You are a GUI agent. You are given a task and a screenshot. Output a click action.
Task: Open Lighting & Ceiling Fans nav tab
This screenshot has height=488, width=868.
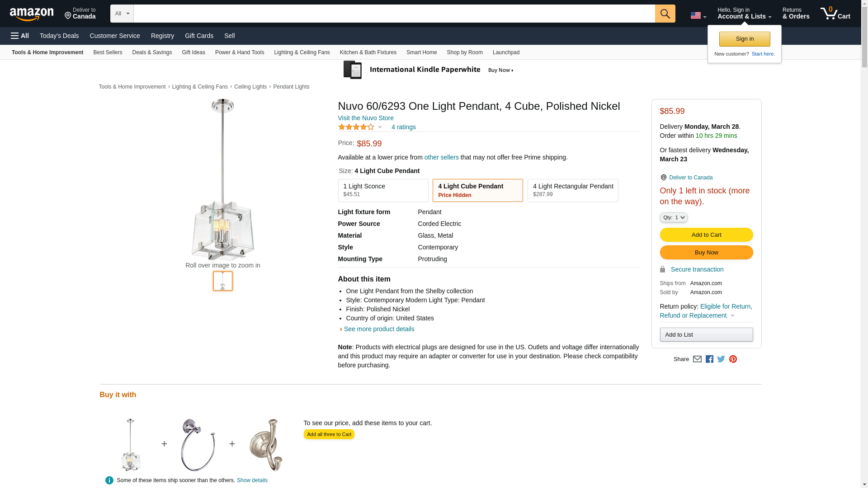pos(302,52)
